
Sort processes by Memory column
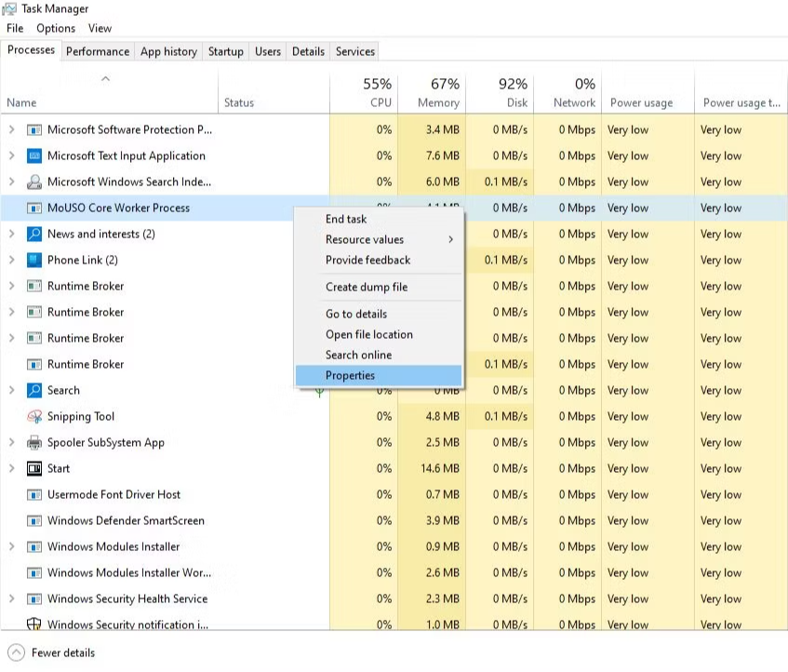pos(432,92)
